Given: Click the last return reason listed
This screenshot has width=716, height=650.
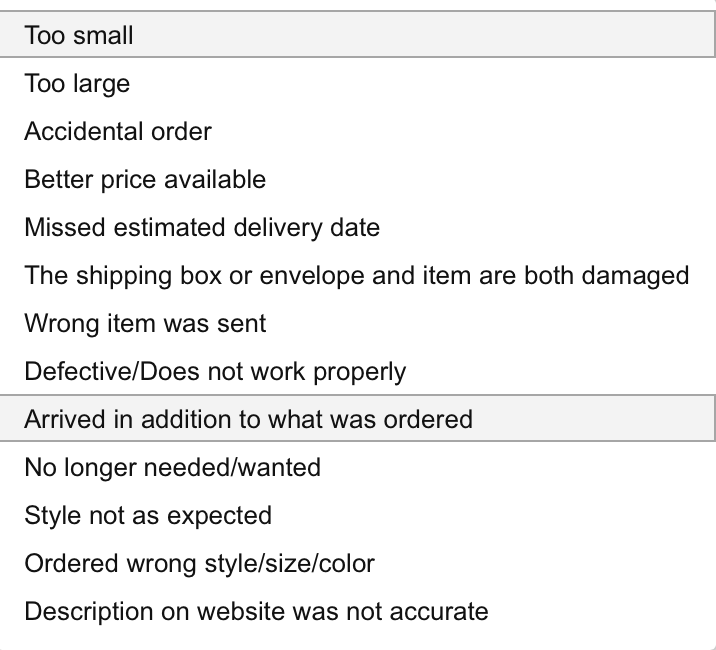Looking at the screenshot, I should coord(256,611).
